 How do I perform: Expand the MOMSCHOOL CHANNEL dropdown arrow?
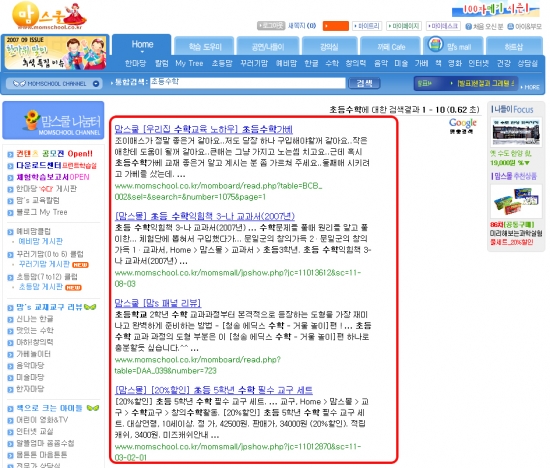point(96,84)
